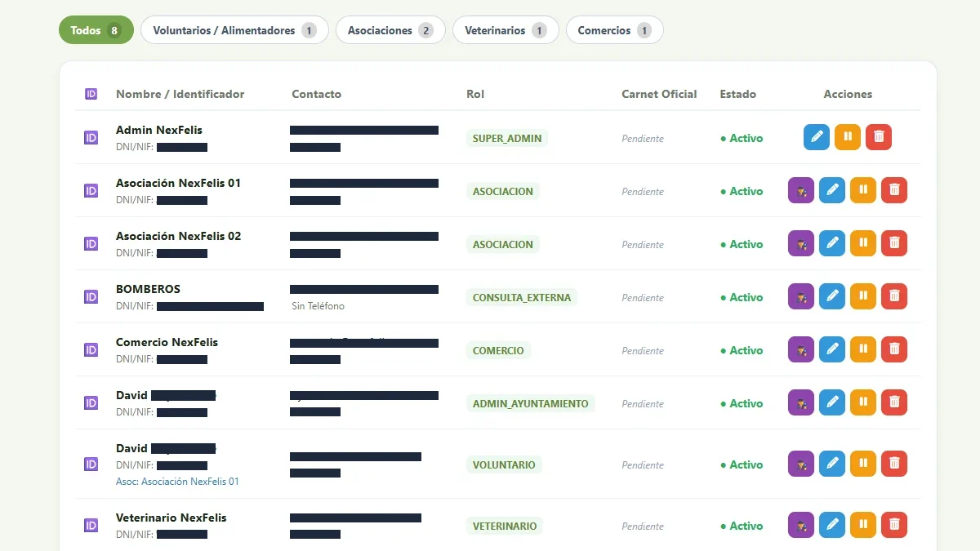Screen dimensions: 980x551
Task: Click the BOMBEROS user name
Action: point(148,289)
